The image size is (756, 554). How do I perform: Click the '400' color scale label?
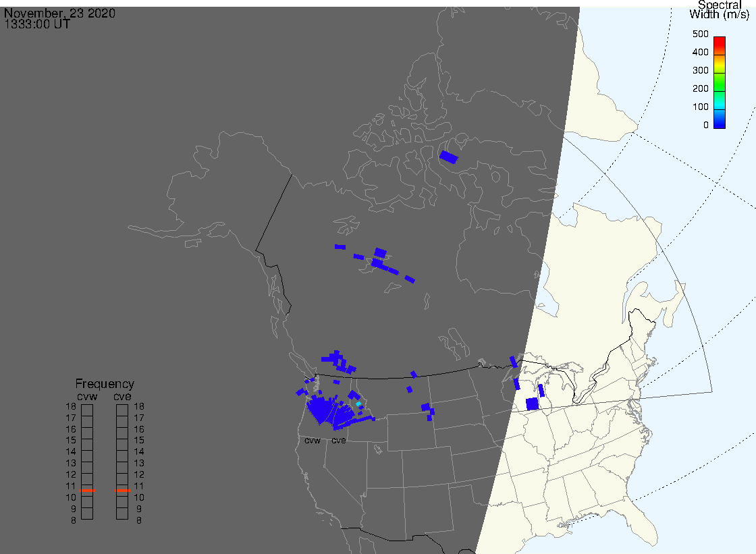[x=700, y=52]
